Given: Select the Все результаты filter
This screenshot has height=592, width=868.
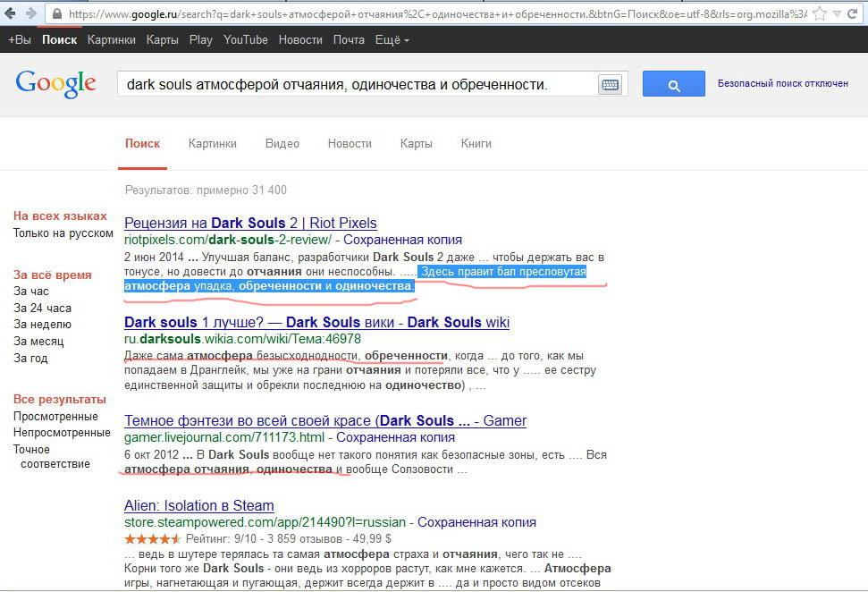Looking at the screenshot, I should click(x=60, y=399).
